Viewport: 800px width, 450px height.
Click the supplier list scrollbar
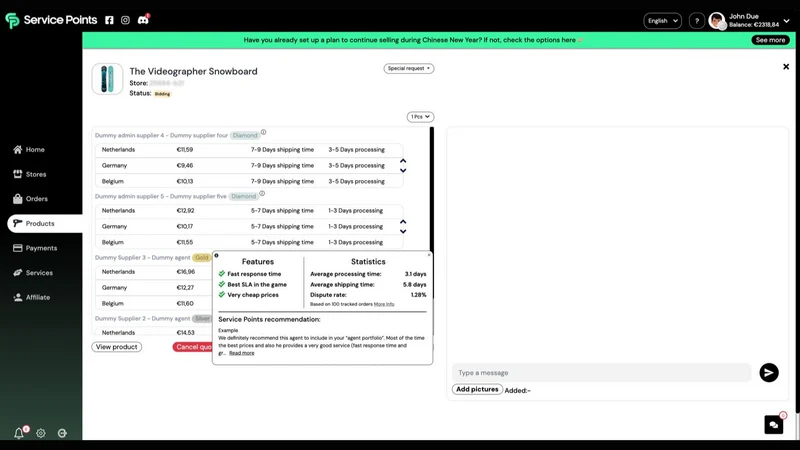click(432, 212)
